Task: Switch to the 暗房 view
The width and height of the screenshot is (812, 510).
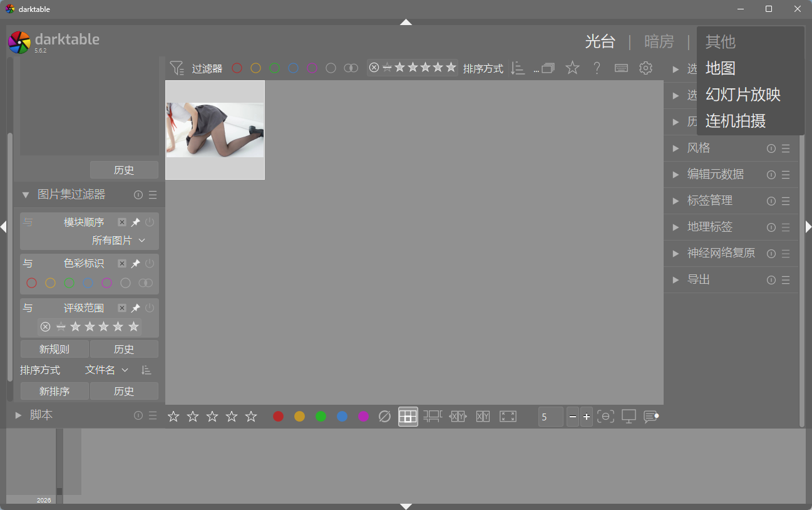Action: point(659,42)
